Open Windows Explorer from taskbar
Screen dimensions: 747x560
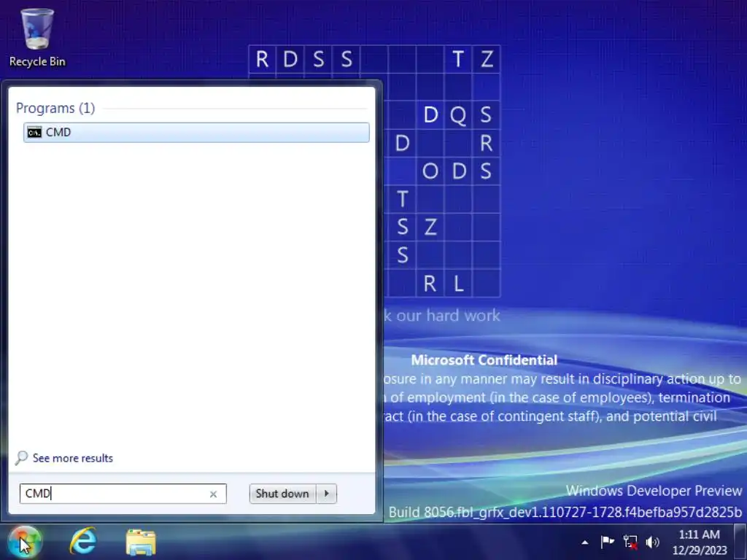[x=141, y=542]
